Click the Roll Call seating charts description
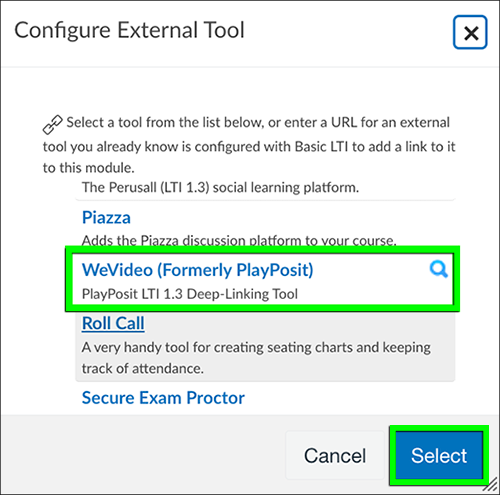This screenshot has width=500, height=495. tap(256, 358)
